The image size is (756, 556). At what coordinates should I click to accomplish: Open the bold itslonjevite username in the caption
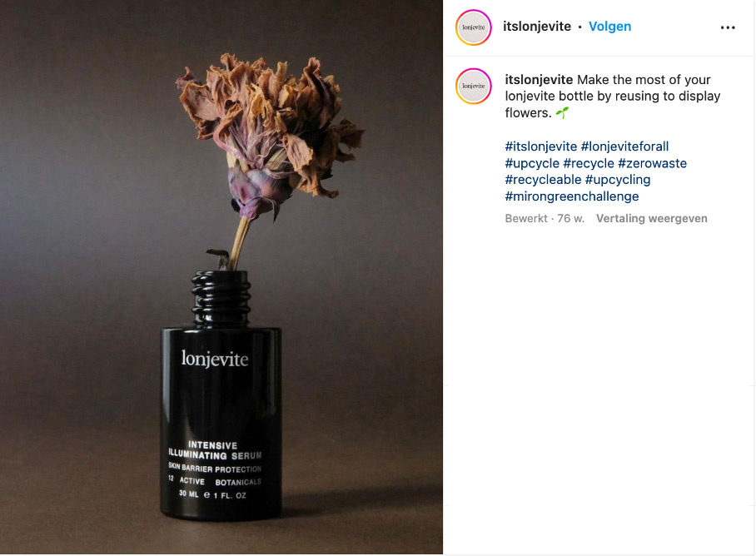[539, 80]
